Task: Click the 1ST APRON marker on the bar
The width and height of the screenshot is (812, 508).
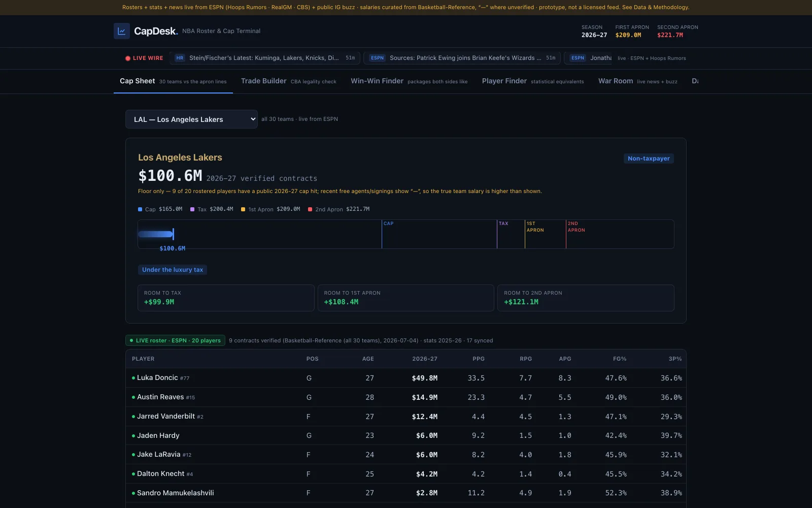Action: coord(535,227)
